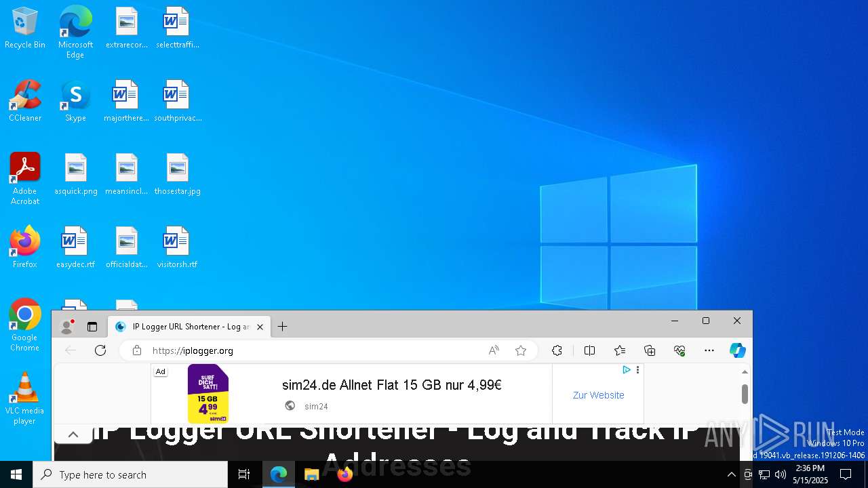
Task: Open the Windows Start menu
Action: click(16, 474)
